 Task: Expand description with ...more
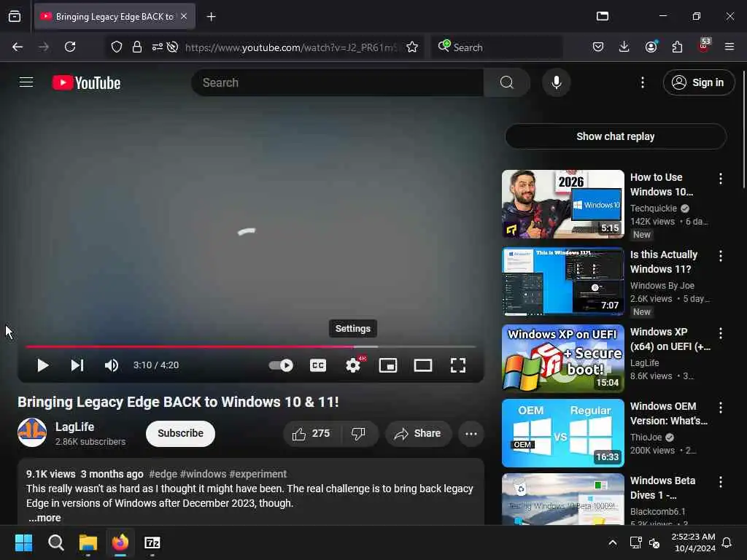tap(44, 518)
